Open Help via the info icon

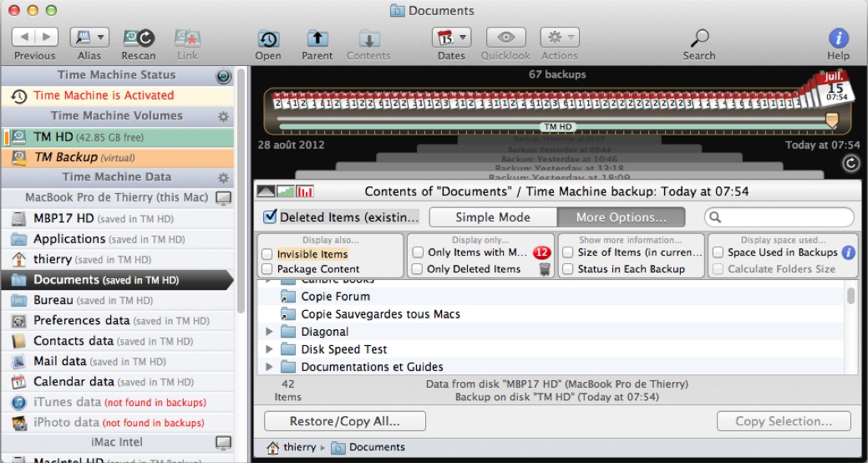point(838,38)
